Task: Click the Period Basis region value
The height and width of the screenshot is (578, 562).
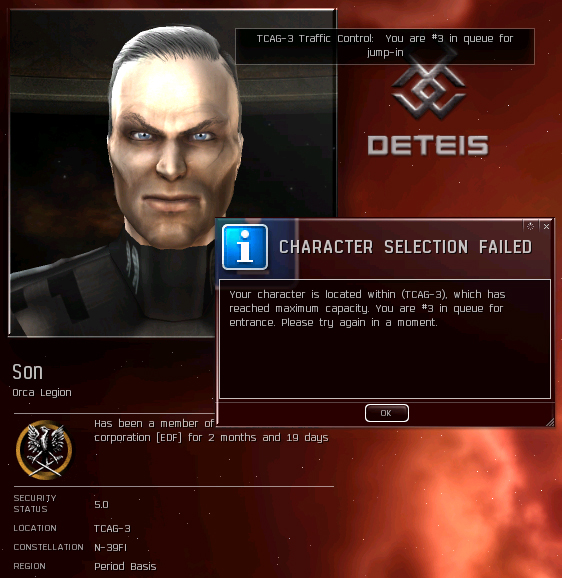Action: pos(125,567)
